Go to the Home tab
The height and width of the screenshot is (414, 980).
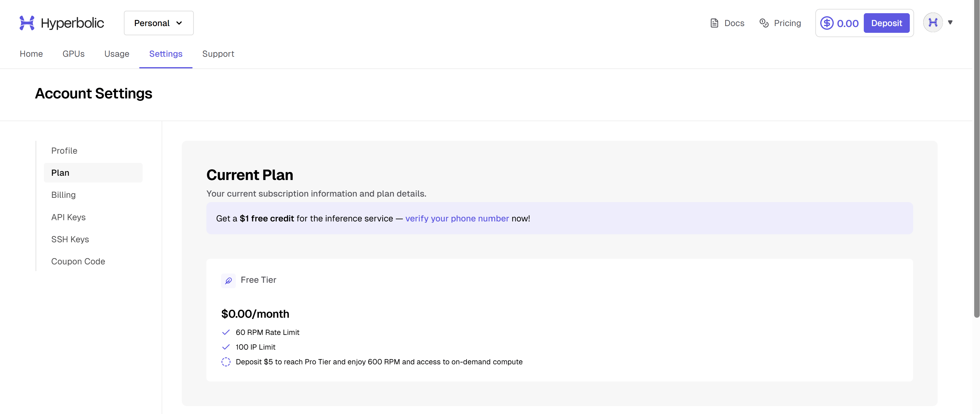[31, 54]
